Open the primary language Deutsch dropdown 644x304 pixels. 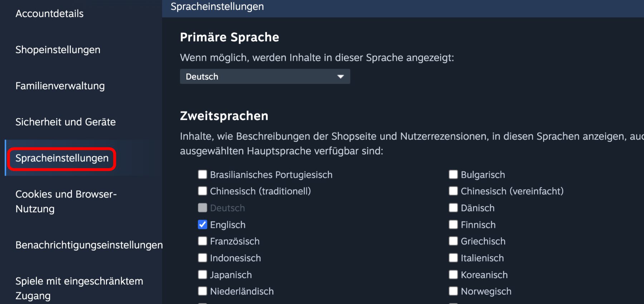tap(264, 77)
